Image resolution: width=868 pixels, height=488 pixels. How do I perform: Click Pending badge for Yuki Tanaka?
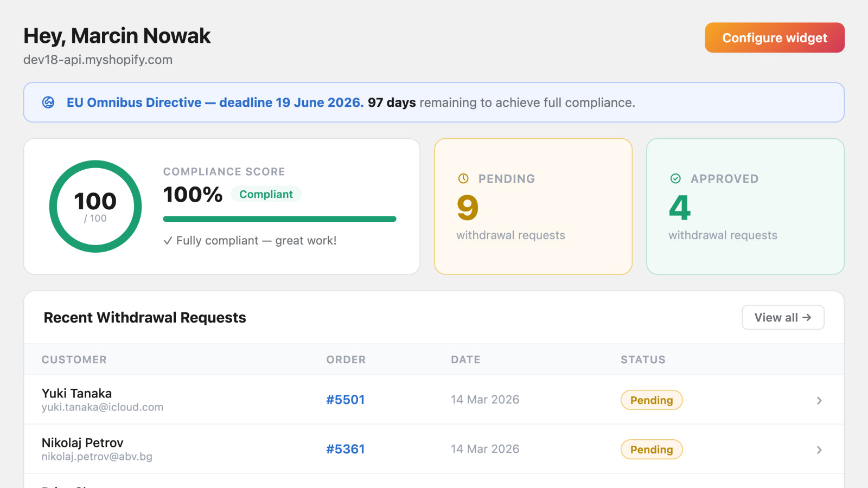(x=652, y=400)
